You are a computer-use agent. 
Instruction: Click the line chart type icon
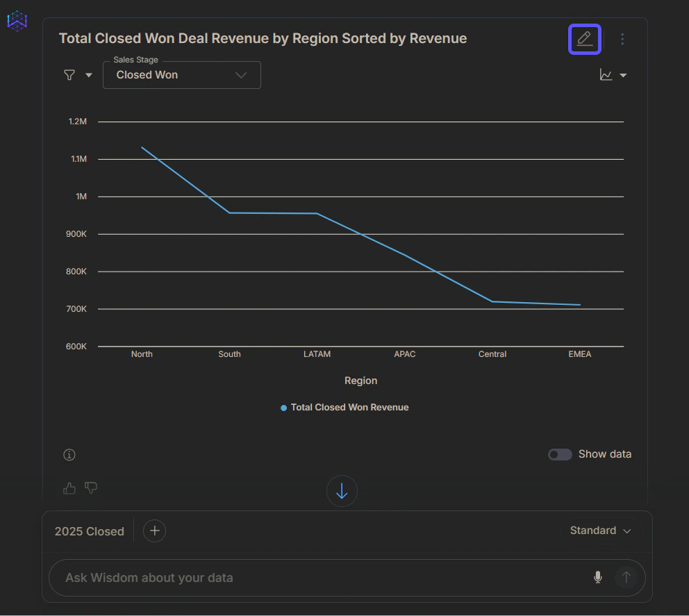click(x=606, y=75)
